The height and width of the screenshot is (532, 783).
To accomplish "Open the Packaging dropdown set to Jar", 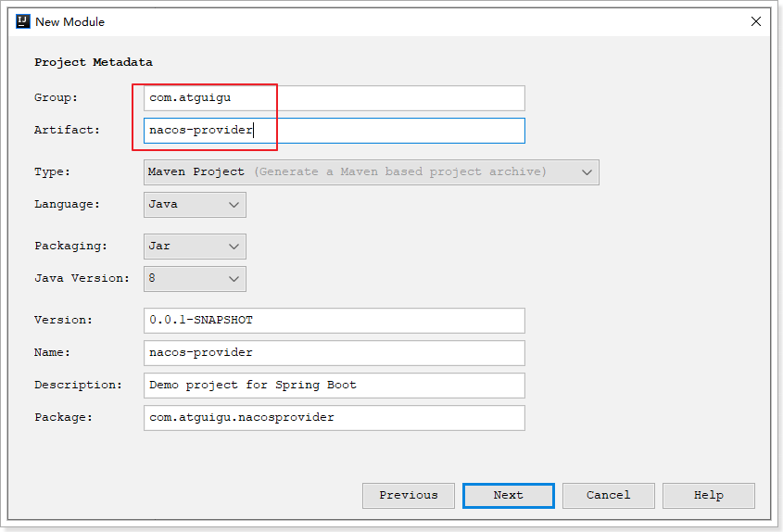I will click(195, 247).
